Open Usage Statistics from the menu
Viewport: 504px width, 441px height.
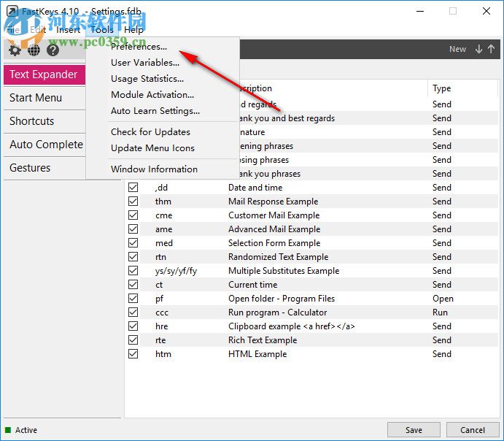(x=147, y=78)
